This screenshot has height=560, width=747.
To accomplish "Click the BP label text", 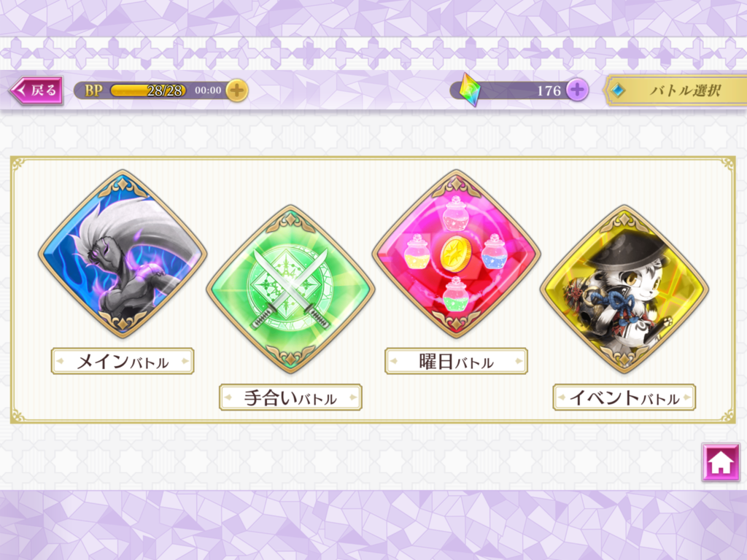I will coord(93,90).
